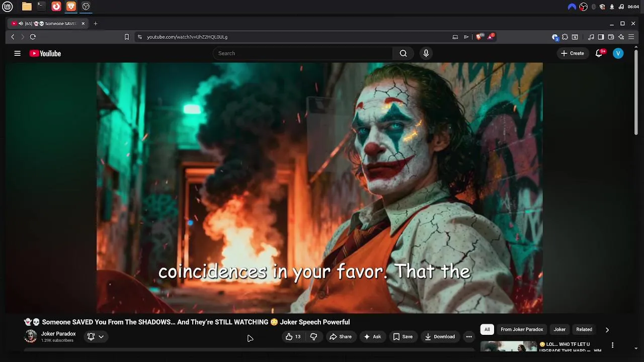This screenshot has height=362, width=644.
Task: Open the browser extensions puzzle icon
Action: click(x=565, y=37)
